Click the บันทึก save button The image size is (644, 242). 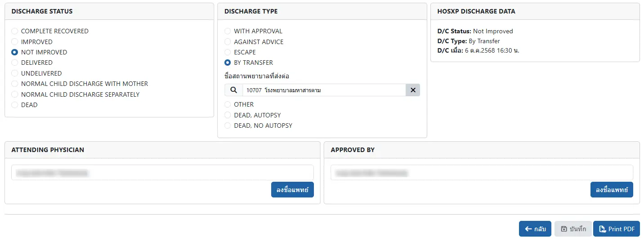573,229
